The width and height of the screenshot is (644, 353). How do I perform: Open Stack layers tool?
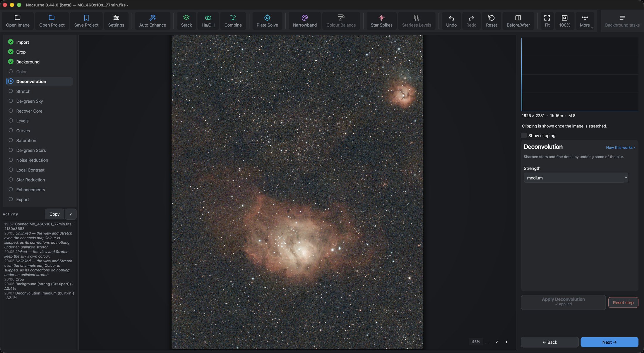pos(186,21)
